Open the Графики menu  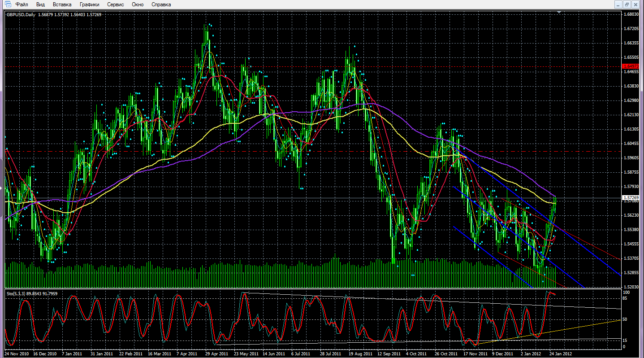click(90, 4)
